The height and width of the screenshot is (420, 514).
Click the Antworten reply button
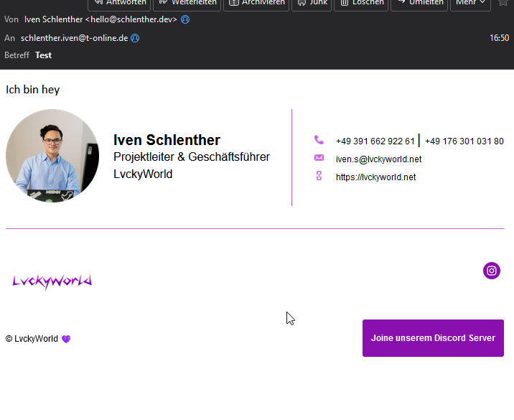(x=119, y=4)
